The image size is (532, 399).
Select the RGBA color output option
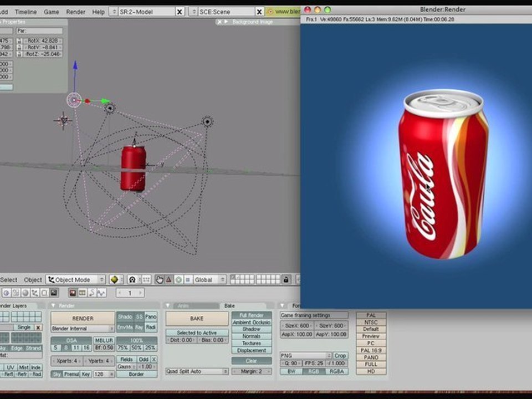[x=336, y=371]
